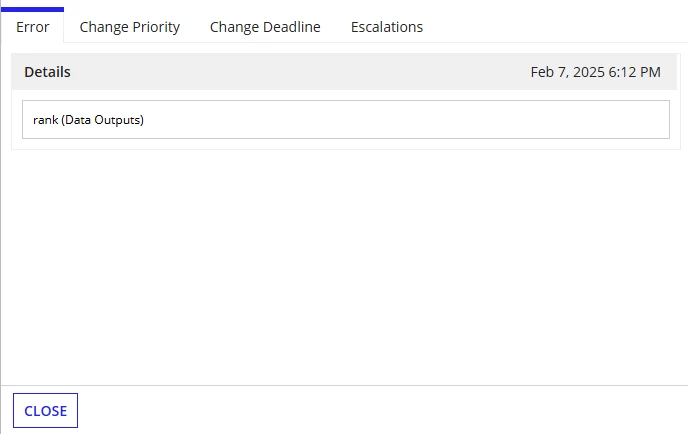688x434 pixels.
Task: Click the Feb 7, 2025 6:12 PM timestamp
Action: 595,72
